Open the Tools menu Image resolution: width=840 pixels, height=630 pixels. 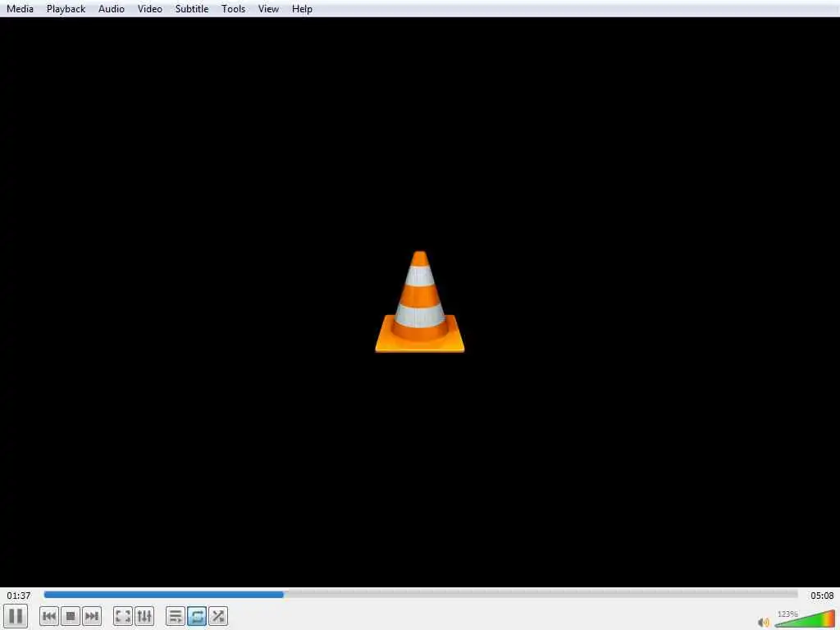233,9
